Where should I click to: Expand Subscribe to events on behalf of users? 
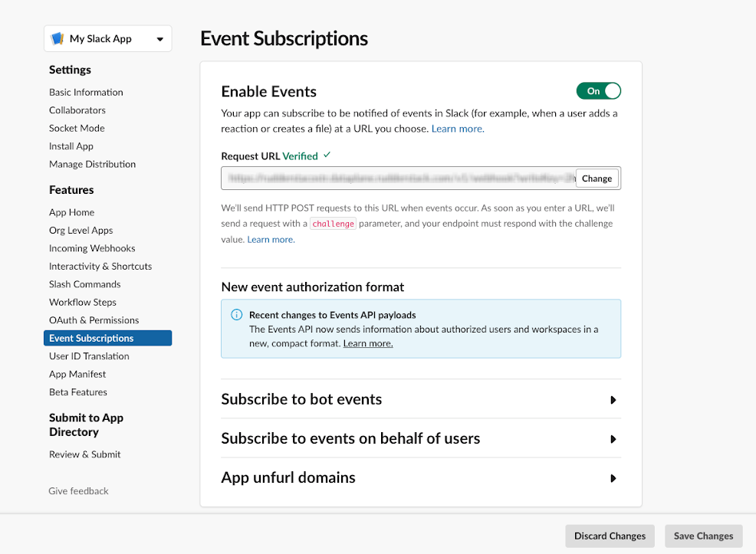(x=420, y=438)
